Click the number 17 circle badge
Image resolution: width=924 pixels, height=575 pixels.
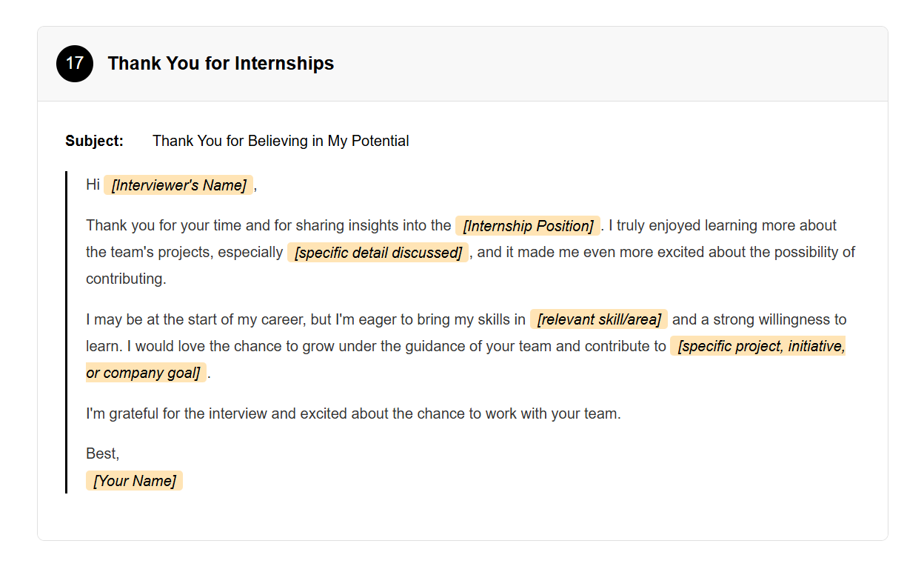[75, 64]
